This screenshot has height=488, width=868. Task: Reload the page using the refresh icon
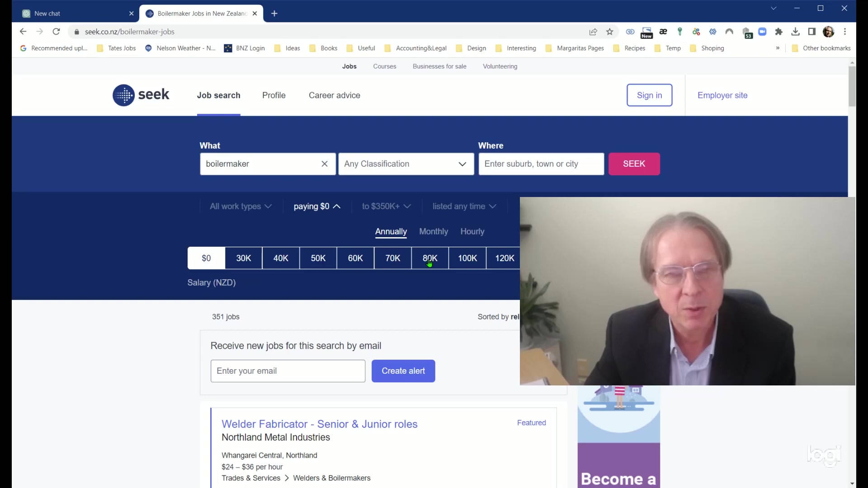coord(56,32)
